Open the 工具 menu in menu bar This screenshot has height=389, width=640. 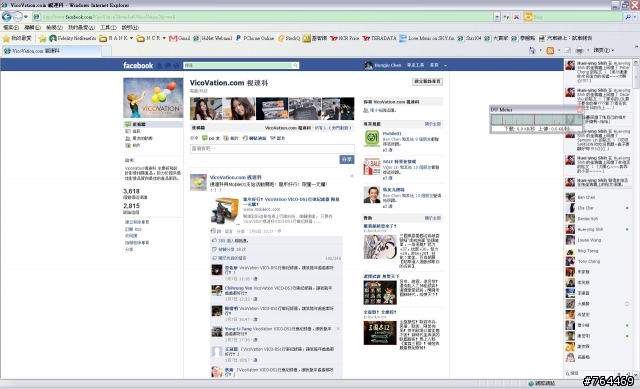click(x=108, y=27)
